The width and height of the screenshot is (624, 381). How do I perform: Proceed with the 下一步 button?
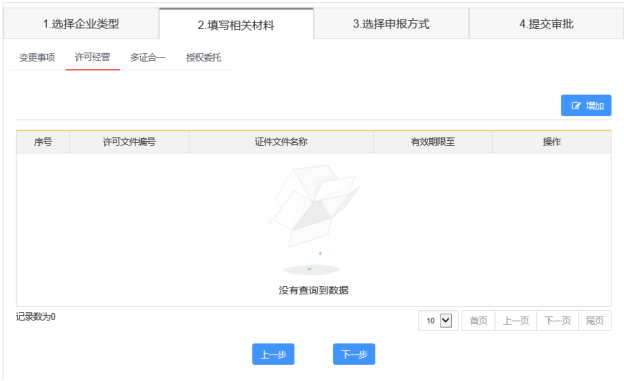[x=354, y=354]
